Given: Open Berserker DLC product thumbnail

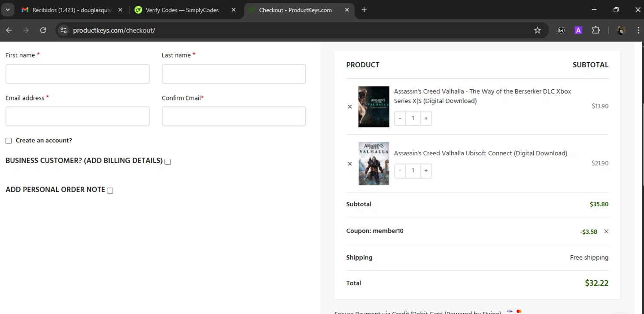Looking at the screenshot, I should [374, 107].
